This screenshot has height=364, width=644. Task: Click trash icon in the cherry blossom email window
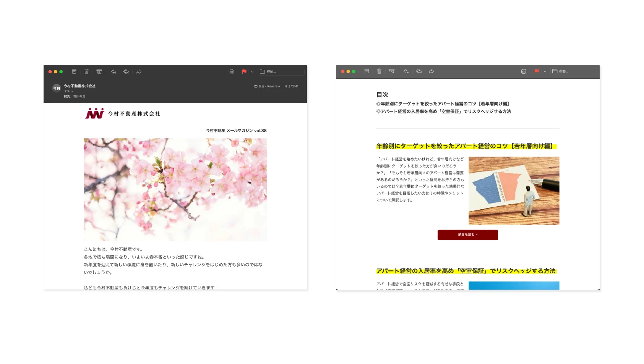87,71
